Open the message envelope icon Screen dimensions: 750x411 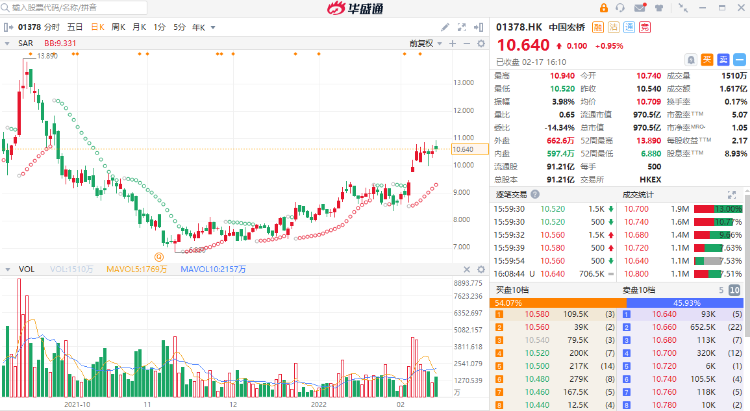640,8
